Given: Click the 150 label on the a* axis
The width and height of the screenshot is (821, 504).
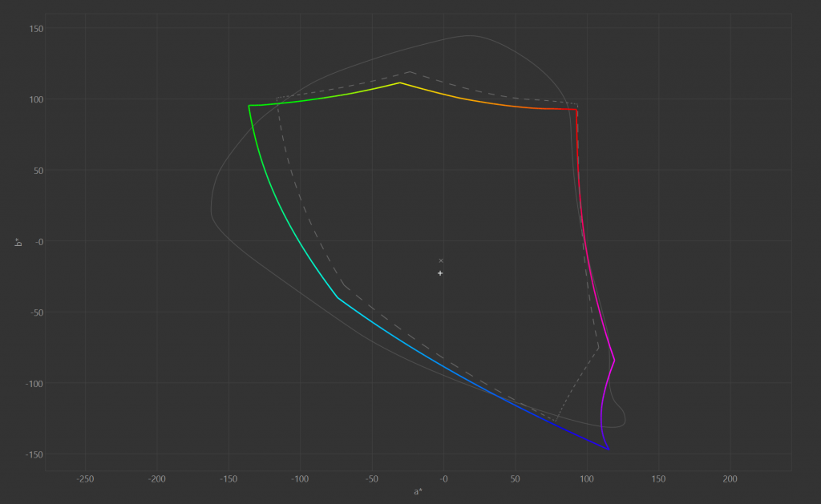Looking at the screenshot, I should [659, 479].
